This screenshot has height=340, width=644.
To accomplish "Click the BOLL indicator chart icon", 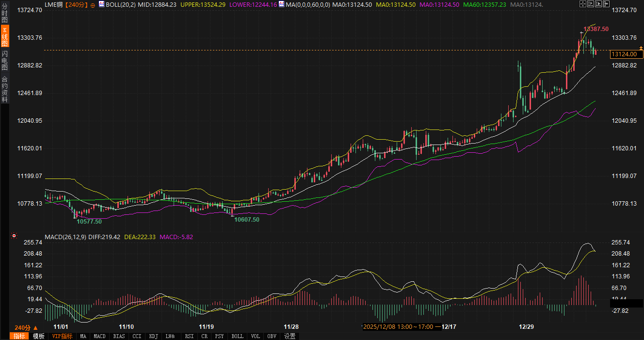I will click(x=101, y=4).
